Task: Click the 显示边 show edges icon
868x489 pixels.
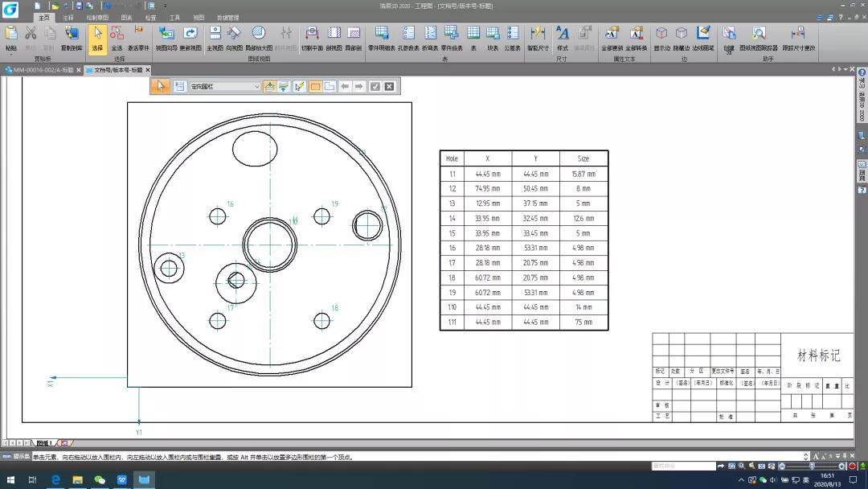Action: pos(661,39)
